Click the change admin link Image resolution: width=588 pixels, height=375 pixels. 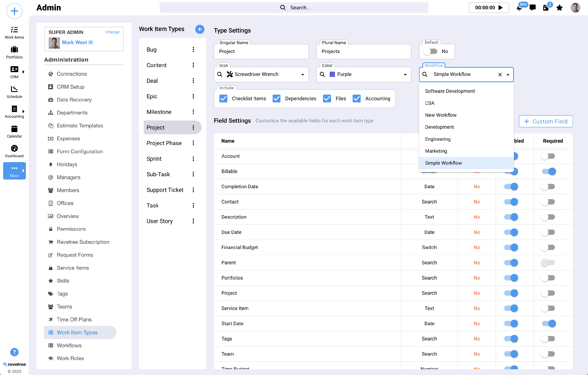point(112,32)
